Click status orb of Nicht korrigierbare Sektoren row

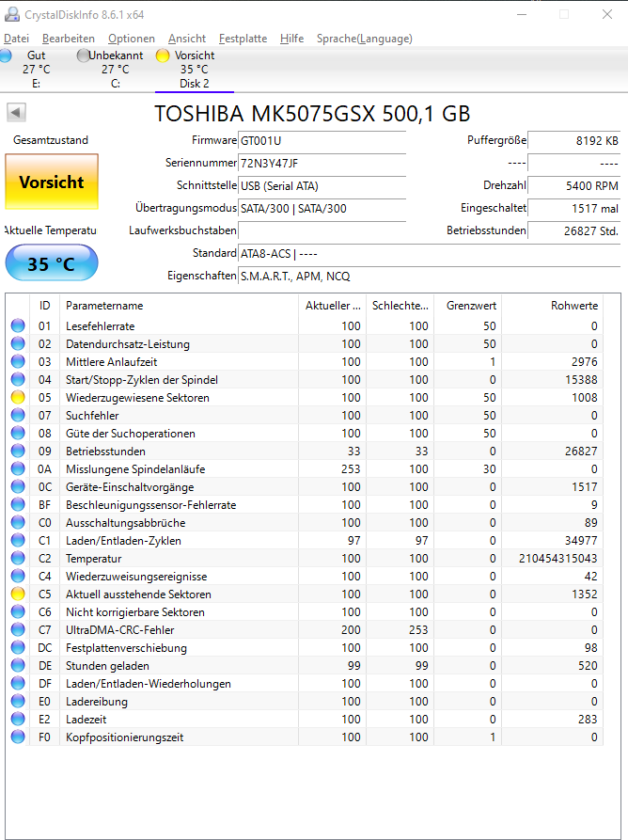coord(18,611)
